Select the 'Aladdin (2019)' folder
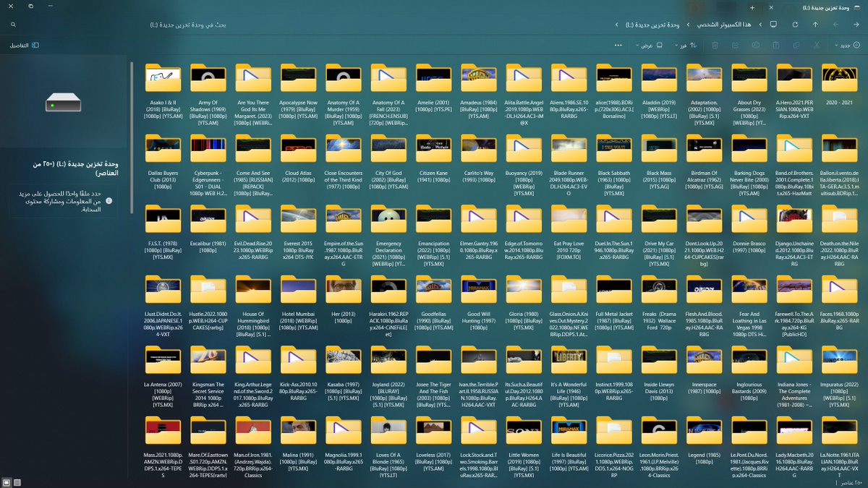The image size is (868, 488). coord(658,90)
